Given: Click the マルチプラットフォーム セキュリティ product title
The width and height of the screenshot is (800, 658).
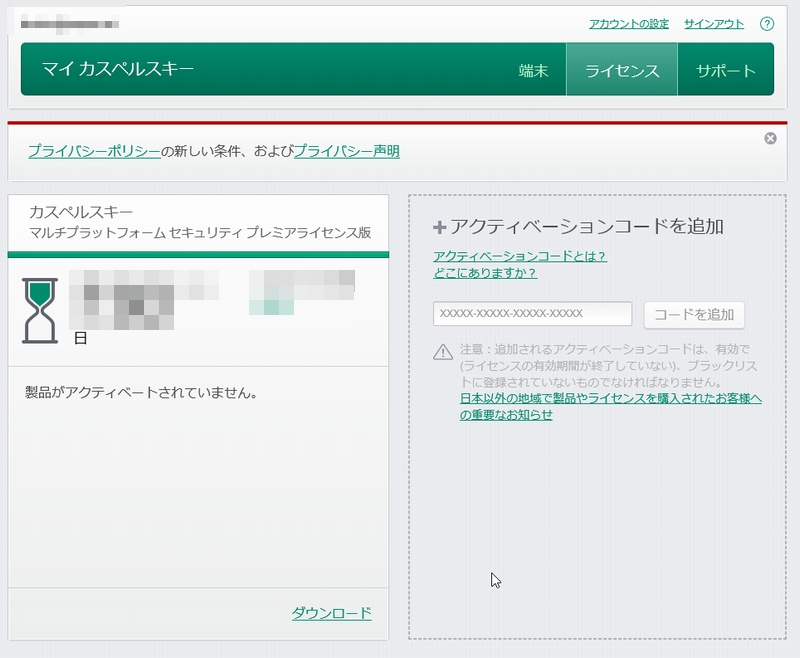Looking at the screenshot, I should [x=200, y=233].
